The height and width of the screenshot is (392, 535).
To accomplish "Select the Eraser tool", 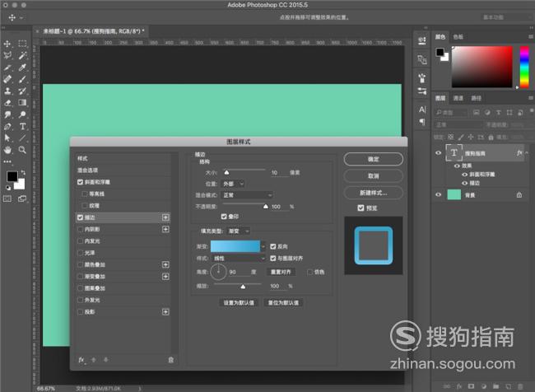I will pos(7,103).
